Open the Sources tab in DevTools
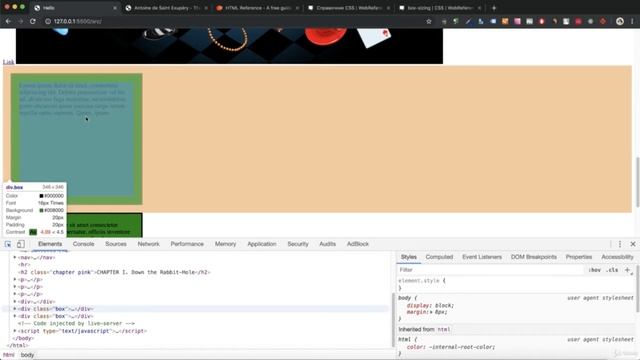The height and width of the screenshot is (360, 640). (116, 244)
